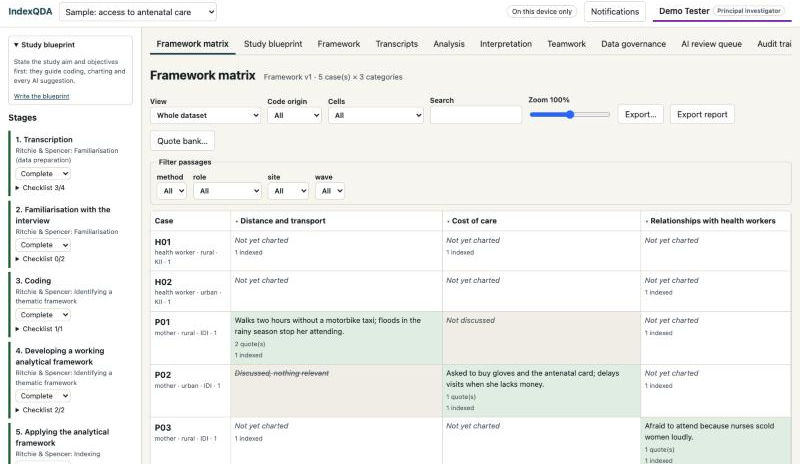Change the Coding stage status dropdown
Screen dimensions: 800x464
click(43, 315)
